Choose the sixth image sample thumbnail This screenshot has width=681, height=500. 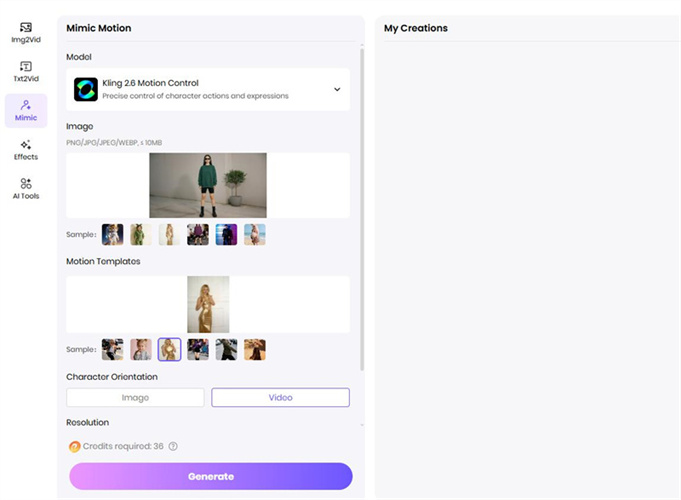tap(255, 235)
